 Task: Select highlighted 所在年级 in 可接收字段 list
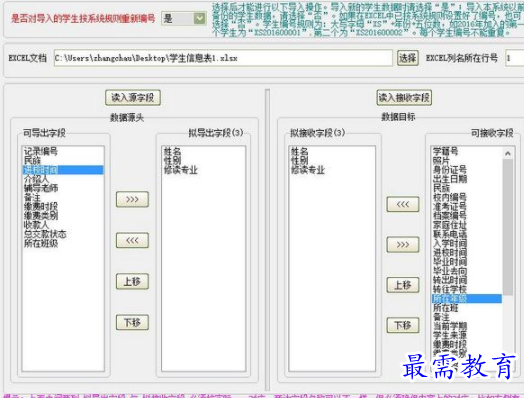[467, 298]
